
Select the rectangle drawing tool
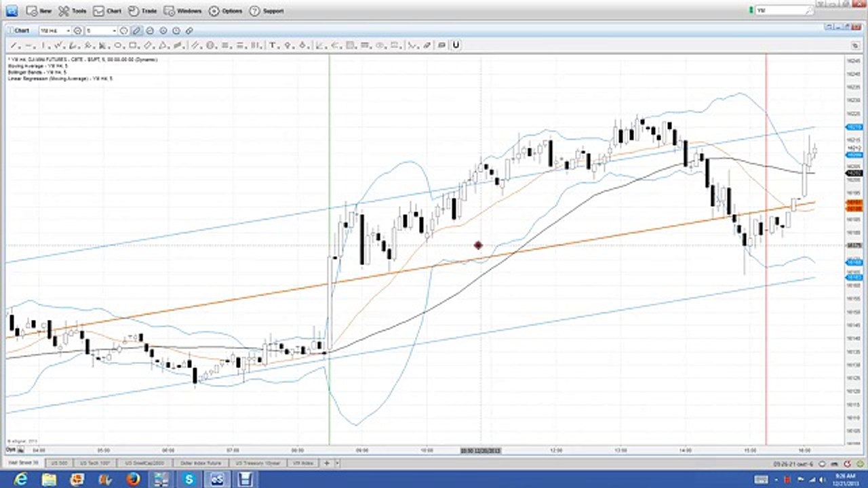point(133,45)
